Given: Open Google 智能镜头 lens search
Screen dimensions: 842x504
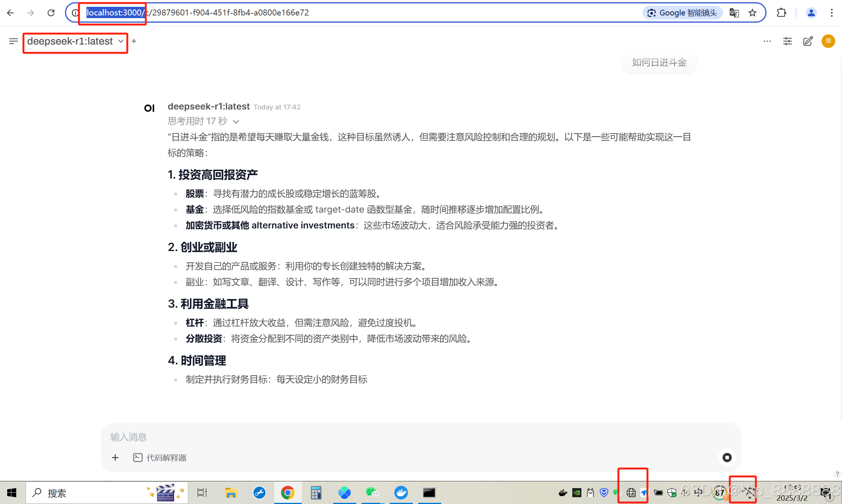Looking at the screenshot, I should coord(683,13).
